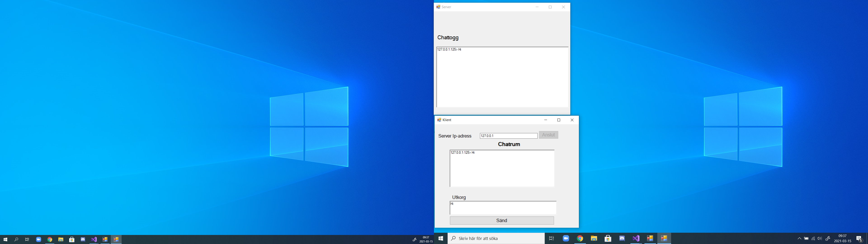Click inside the Utkorg message box

(x=503, y=208)
